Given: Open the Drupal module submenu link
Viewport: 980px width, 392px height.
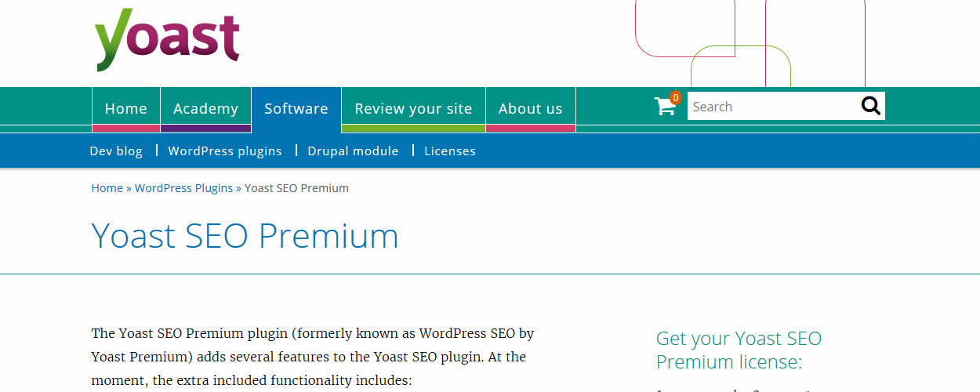Looking at the screenshot, I should click(353, 151).
